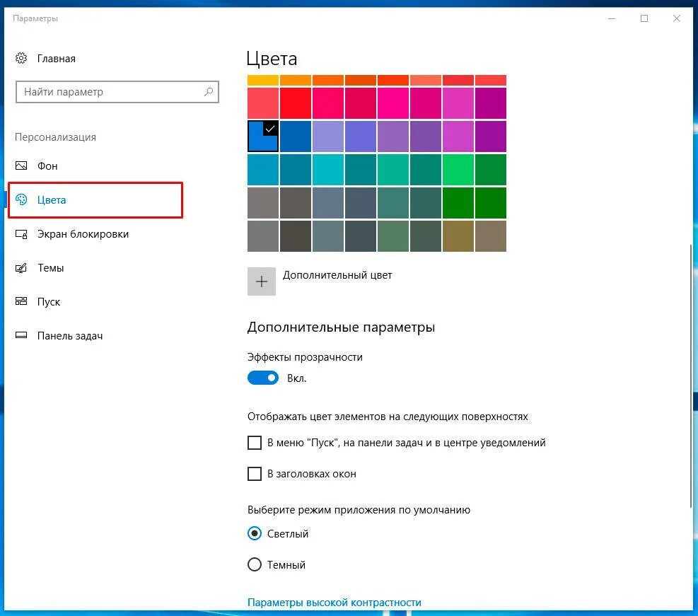Click the Главная gear icon

[21, 58]
